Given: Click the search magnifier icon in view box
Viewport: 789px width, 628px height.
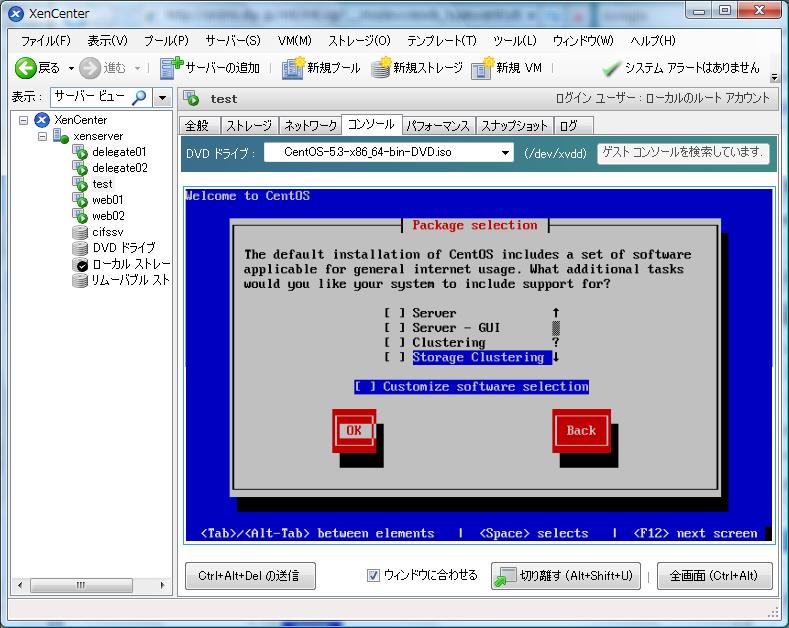Looking at the screenshot, I should pos(139,97).
